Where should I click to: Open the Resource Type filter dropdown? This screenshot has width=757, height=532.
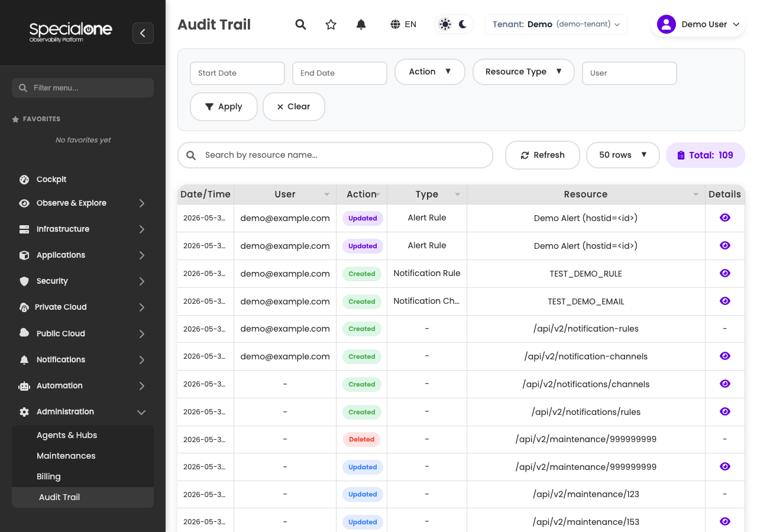523,72
